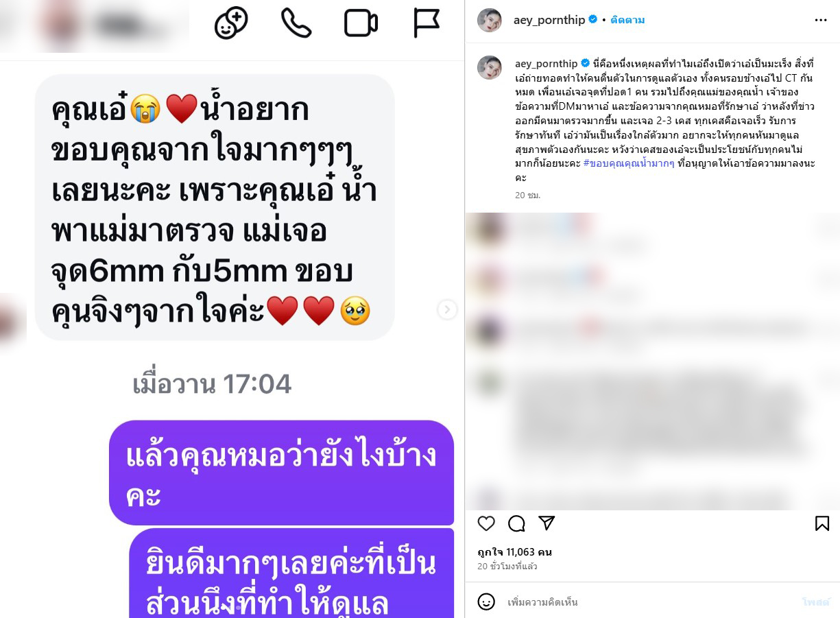The image size is (840, 618).
Task: View the 11,063 likes list
Action: point(515,552)
